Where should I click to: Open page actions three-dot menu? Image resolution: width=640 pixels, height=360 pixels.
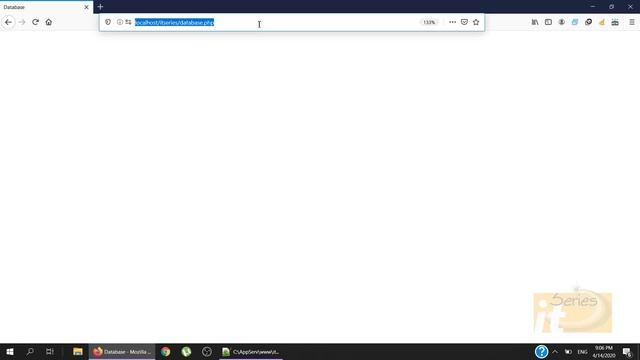click(x=452, y=22)
